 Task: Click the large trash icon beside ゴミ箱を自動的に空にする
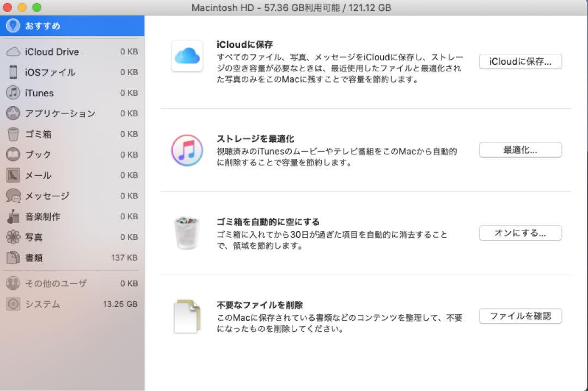click(187, 233)
